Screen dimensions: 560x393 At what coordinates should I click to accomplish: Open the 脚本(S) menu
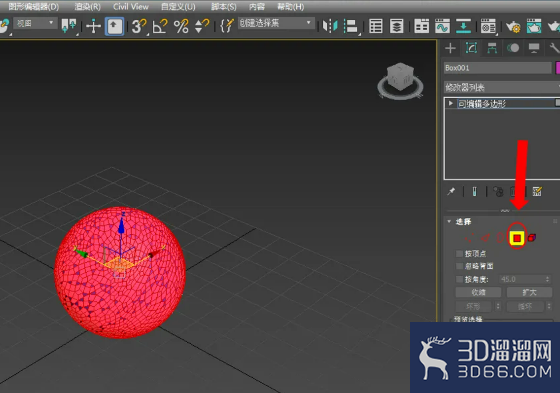click(x=224, y=7)
